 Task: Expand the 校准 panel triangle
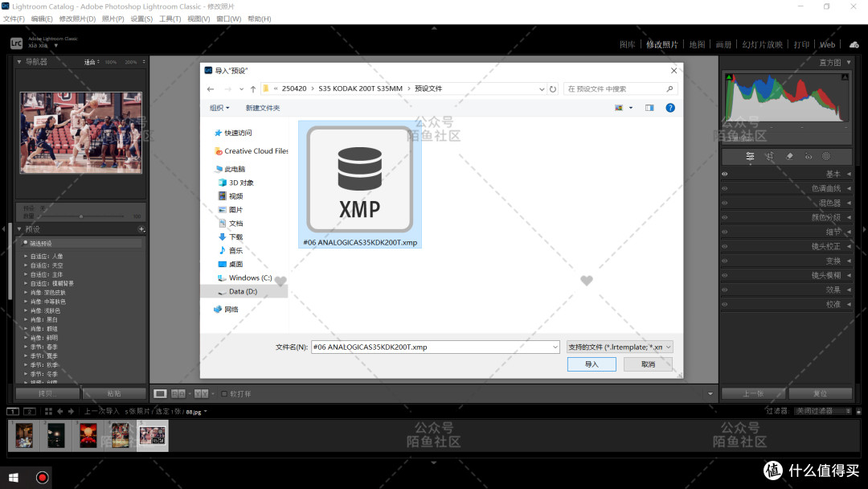[x=849, y=304]
